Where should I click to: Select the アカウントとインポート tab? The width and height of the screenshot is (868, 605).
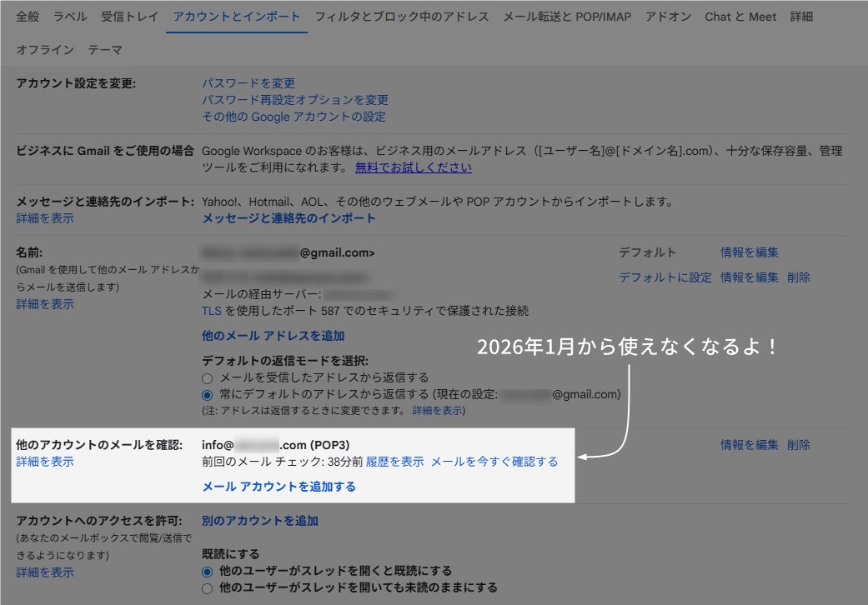[x=236, y=17]
